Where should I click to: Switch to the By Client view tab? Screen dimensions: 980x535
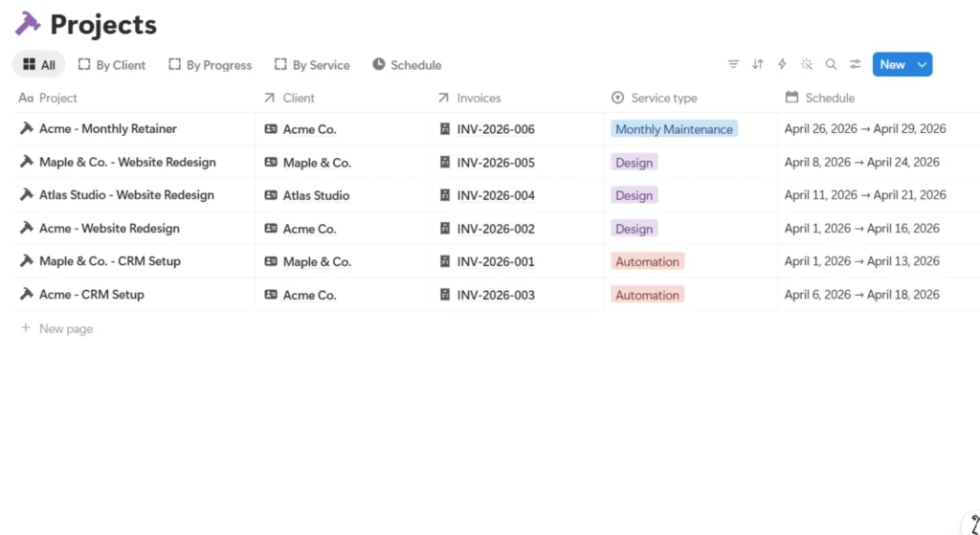pyautogui.click(x=112, y=65)
